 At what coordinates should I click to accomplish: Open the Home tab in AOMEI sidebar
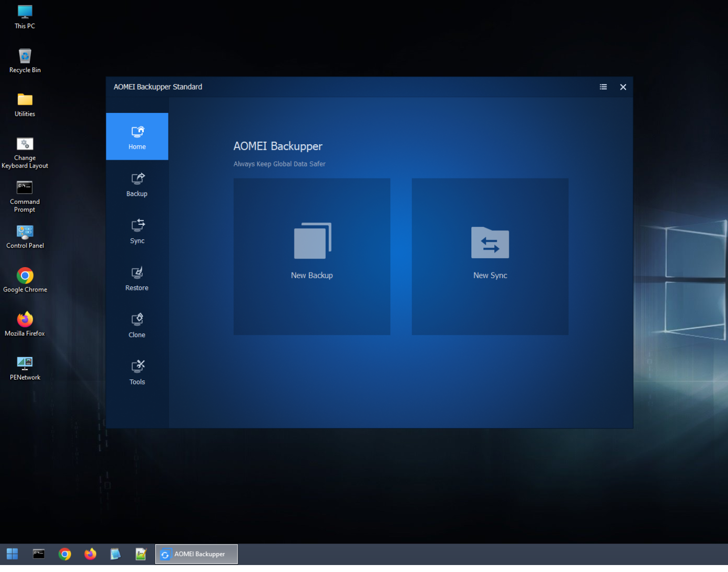point(137,136)
